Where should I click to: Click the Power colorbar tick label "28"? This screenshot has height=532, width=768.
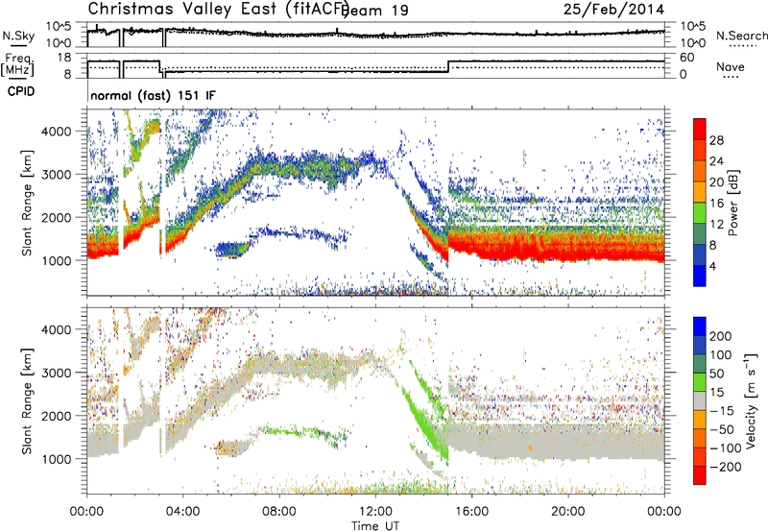(x=716, y=140)
